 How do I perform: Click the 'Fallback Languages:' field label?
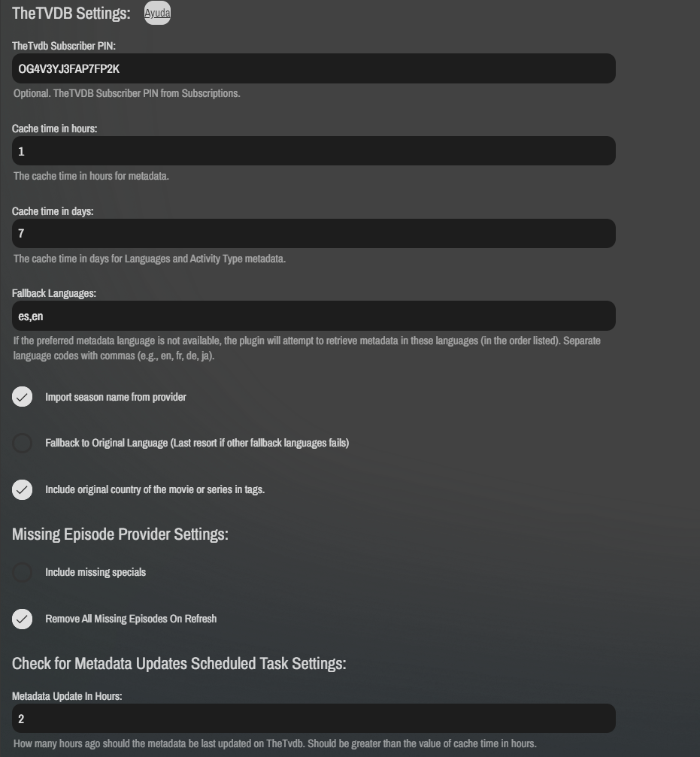[x=54, y=293]
